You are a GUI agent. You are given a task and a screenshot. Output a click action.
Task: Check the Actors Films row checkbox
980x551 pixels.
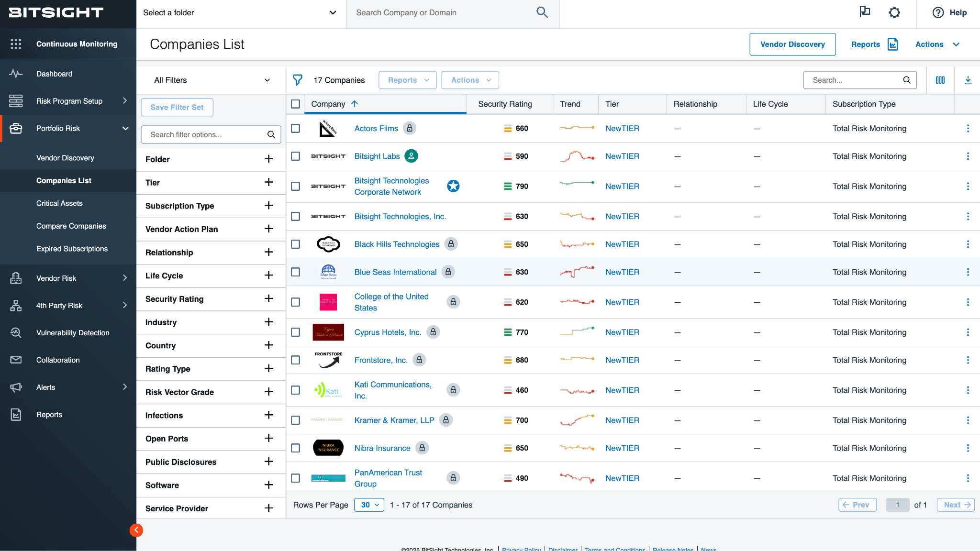coord(295,128)
